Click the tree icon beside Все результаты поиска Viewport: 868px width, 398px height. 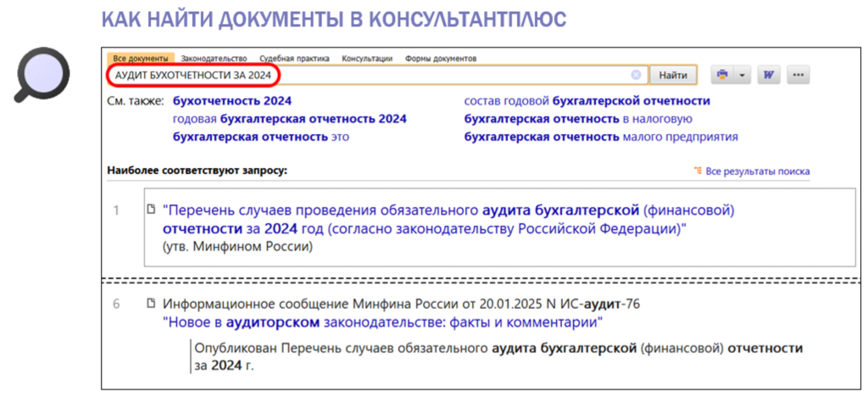(698, 171)
